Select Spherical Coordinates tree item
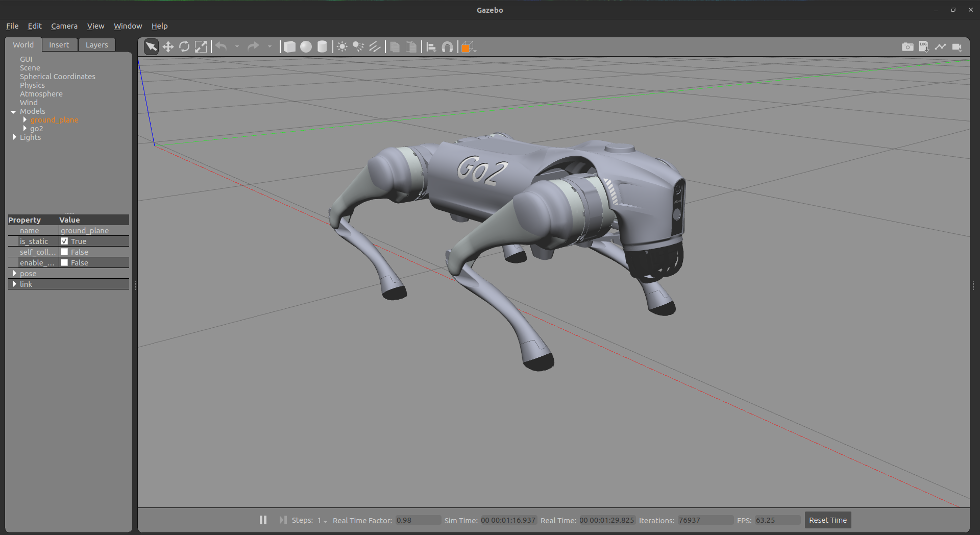The height and width of the screenshot is (535, 980). [58, 77]
